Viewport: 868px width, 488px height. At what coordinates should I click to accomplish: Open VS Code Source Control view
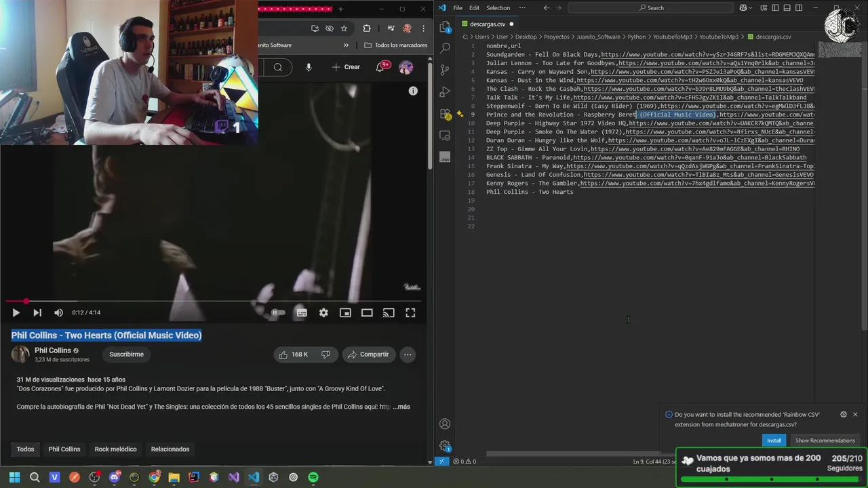pos(445,70)
